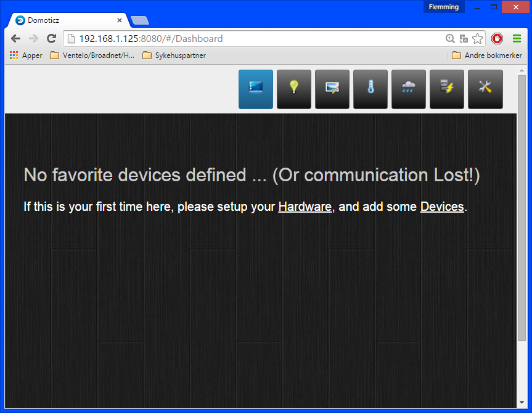Close the Domoticz tab
Screen dimensions: 532x413
(x=120, y=20)
